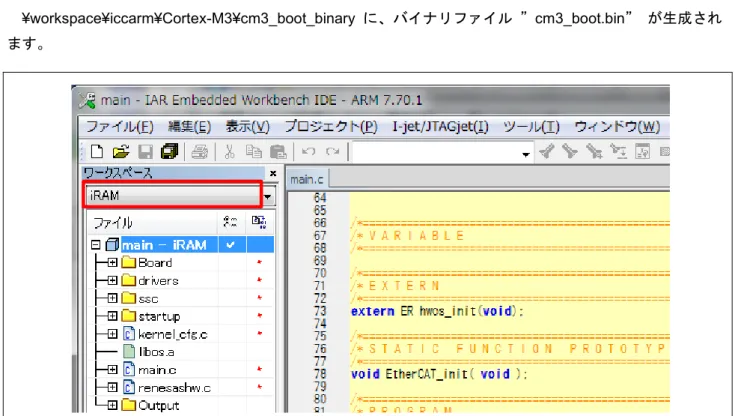Click the Copy toolbar icon
735x416 pixels.
[x=254, y=151]
